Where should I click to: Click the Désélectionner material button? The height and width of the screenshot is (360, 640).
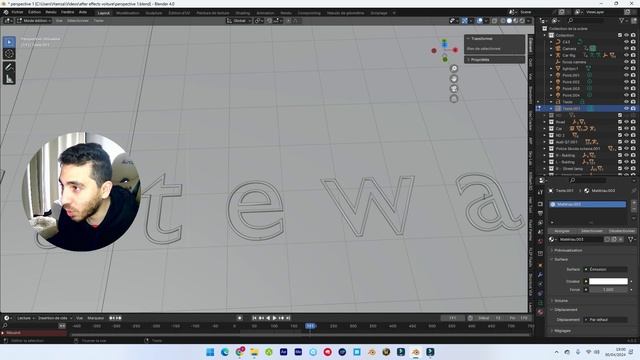click(x=622, y=231)
